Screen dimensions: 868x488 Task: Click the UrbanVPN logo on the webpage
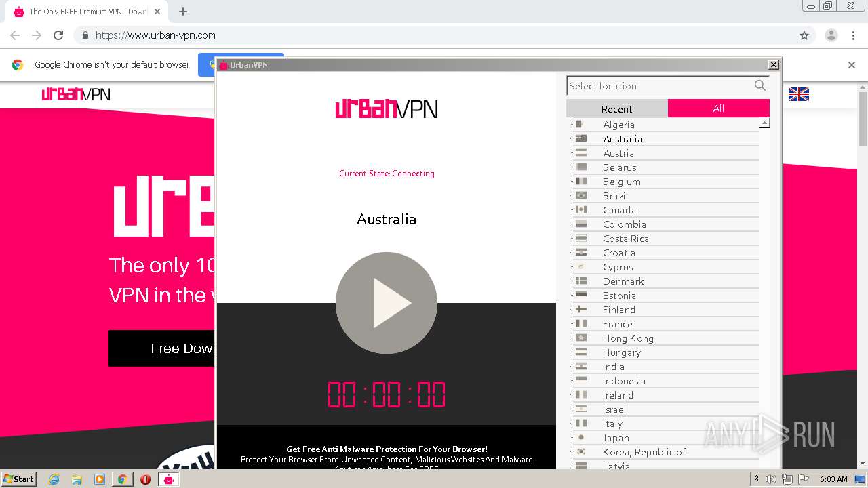click(76, 94)
